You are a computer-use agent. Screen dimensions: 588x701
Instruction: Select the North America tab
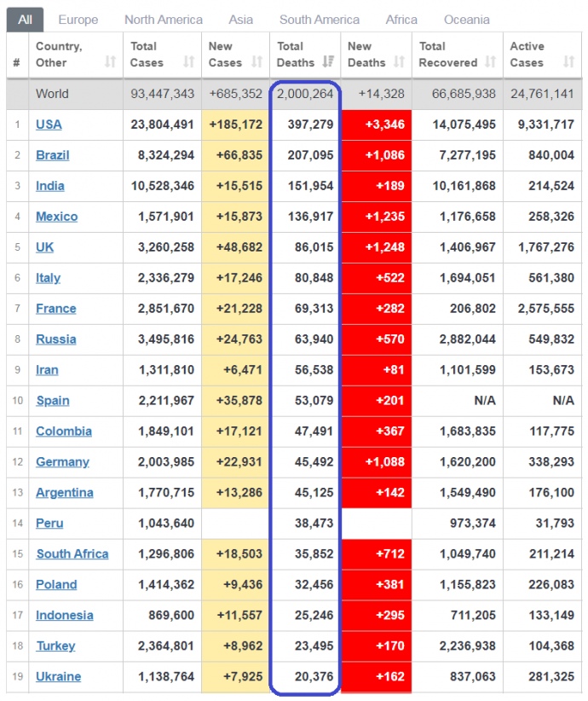coord(164,20)
